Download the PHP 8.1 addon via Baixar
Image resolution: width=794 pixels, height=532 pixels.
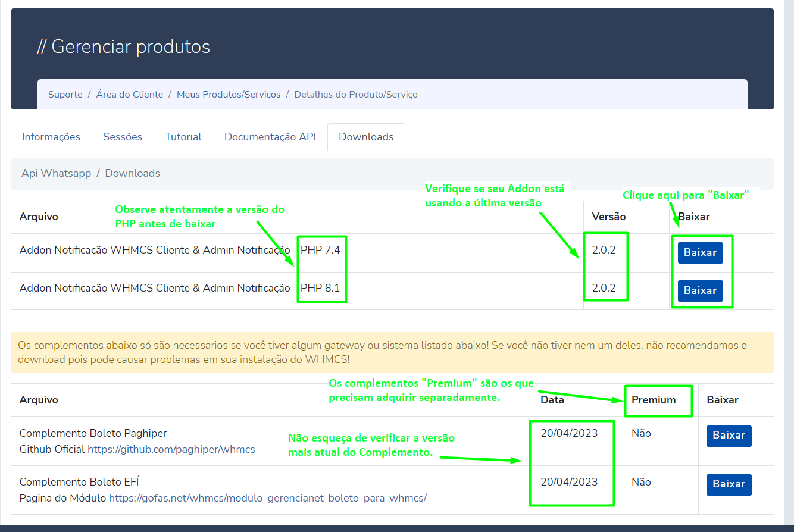point(700,290)
